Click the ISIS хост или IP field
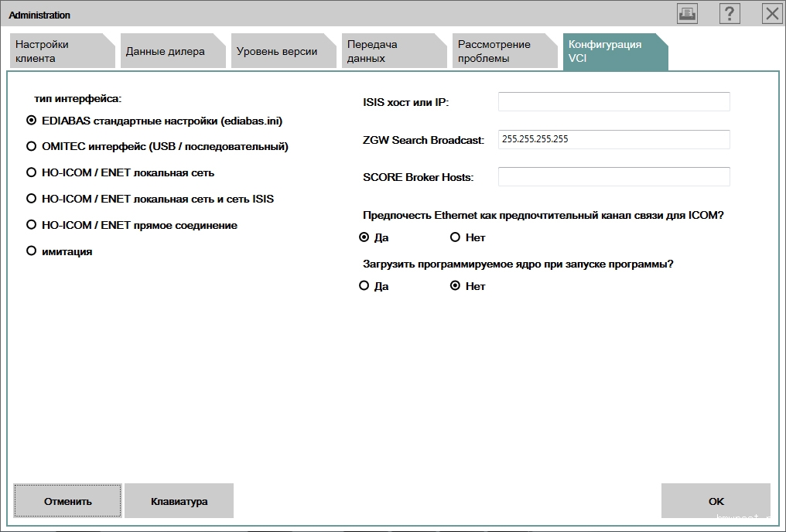Viewport: 786px width, 532px height. [x=613, y=102]
